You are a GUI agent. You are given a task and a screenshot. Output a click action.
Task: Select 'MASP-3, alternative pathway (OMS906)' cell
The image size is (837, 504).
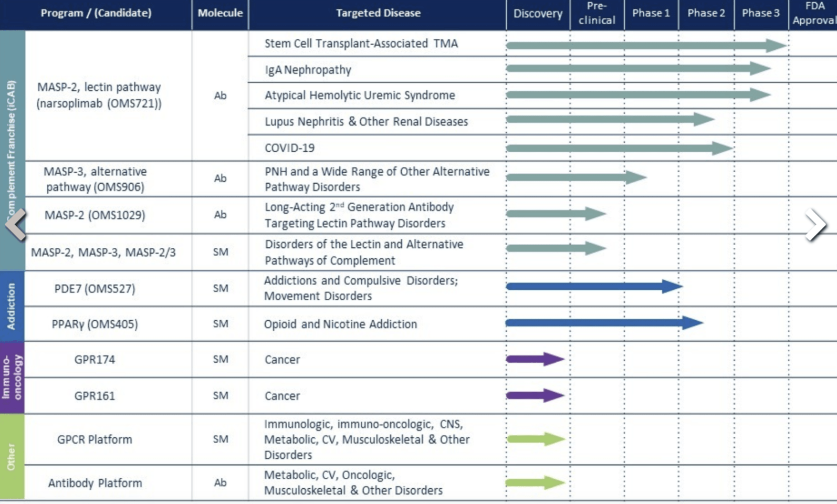coord(95,179)
